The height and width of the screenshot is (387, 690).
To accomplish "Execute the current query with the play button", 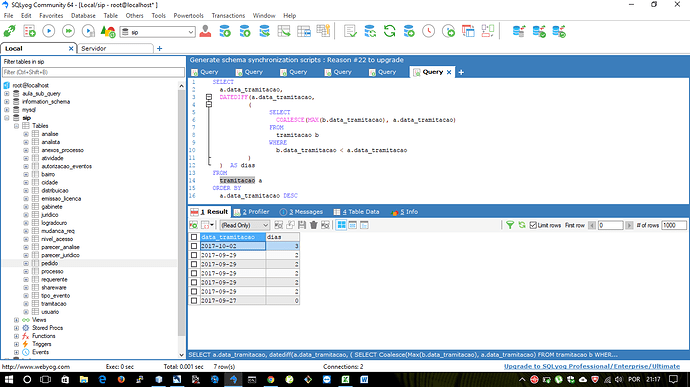I will 49,31.
